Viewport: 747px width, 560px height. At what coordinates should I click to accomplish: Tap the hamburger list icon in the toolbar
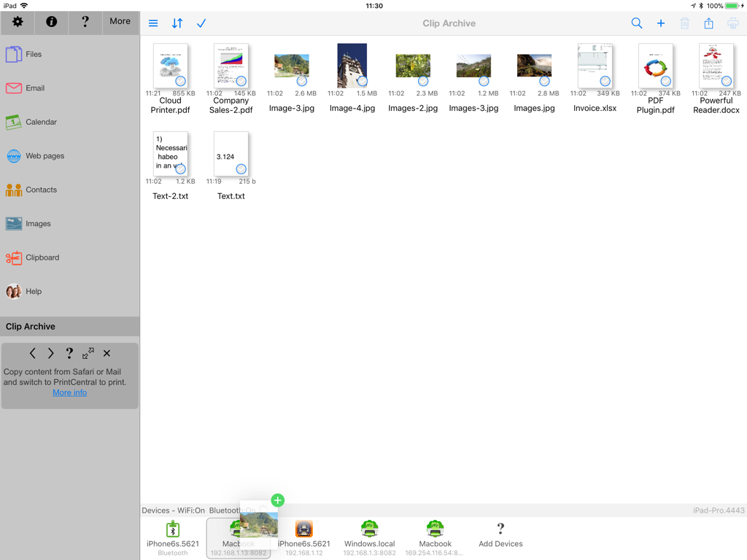[152, 23]
